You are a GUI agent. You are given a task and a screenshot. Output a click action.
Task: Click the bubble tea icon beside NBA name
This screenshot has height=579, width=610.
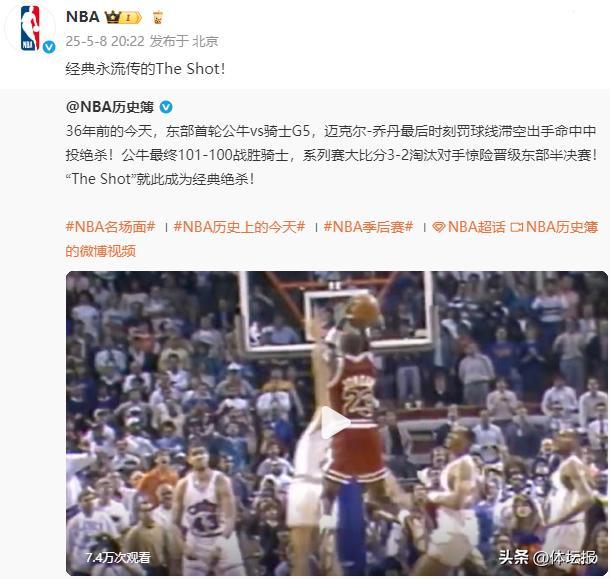pyautogui.click(x=158, y=18)
